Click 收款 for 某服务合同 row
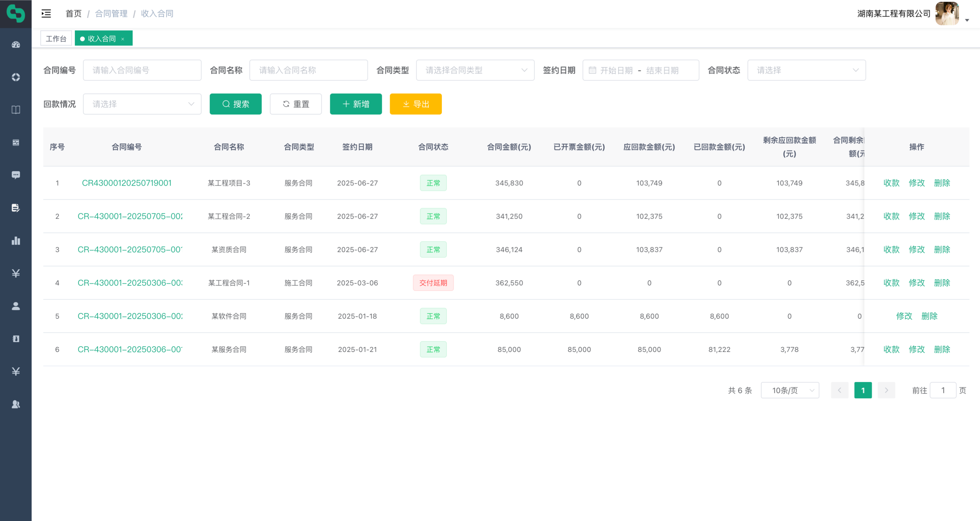 891,349
